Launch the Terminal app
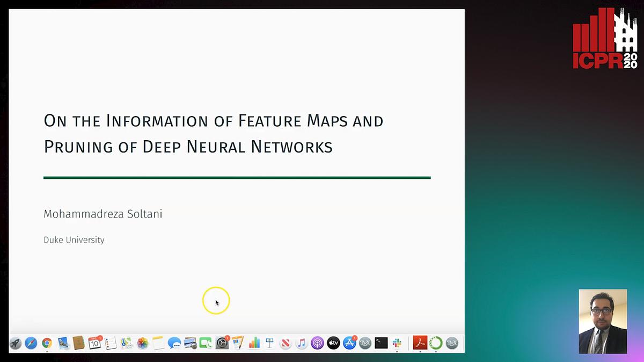The width and height of the screenshot is (644, 362). tap(380, 343)
